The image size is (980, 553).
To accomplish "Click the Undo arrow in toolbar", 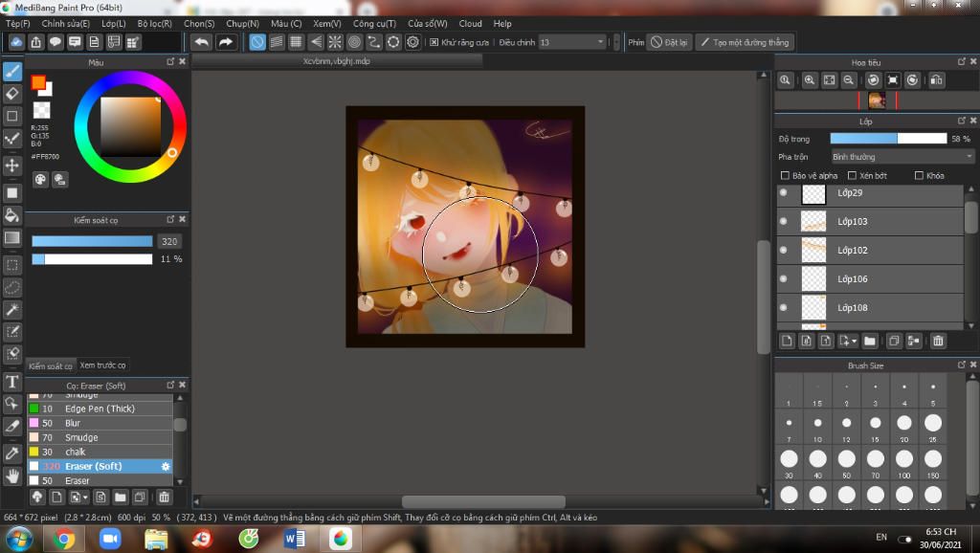I will [x=201, y=42].
